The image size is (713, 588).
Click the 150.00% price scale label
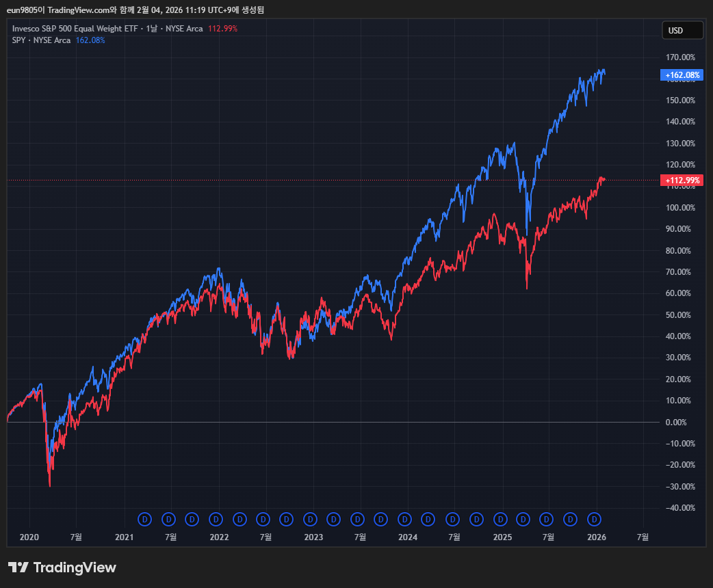680,100
